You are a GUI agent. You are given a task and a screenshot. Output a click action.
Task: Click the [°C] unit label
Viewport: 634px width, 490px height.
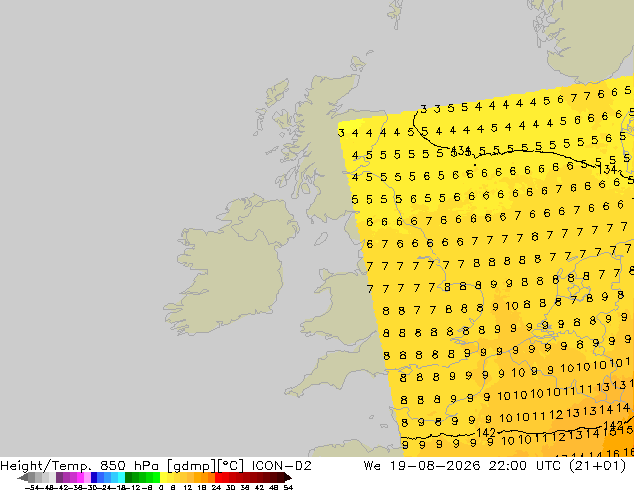pyautogui.click(x=230, y=466)
